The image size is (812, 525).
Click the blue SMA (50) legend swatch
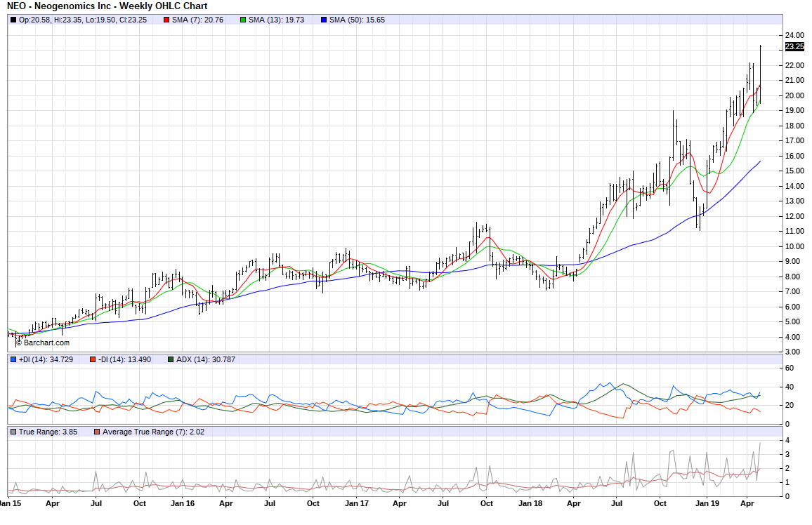(324, 20)
